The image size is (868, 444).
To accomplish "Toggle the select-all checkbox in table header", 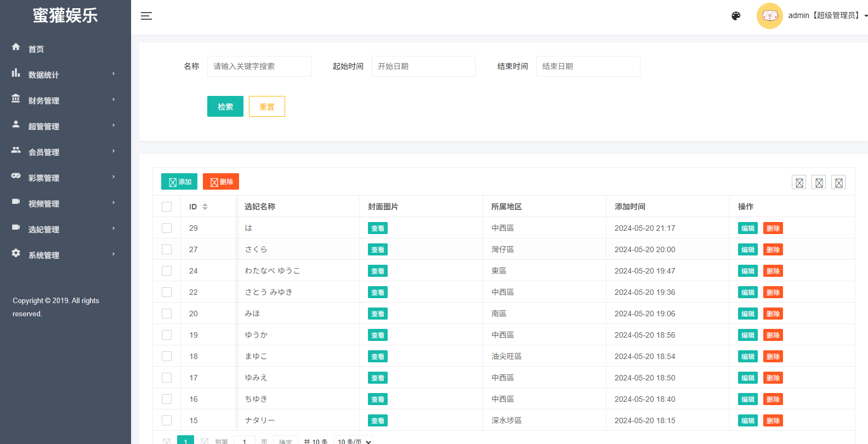I will [x=167, y=207].
